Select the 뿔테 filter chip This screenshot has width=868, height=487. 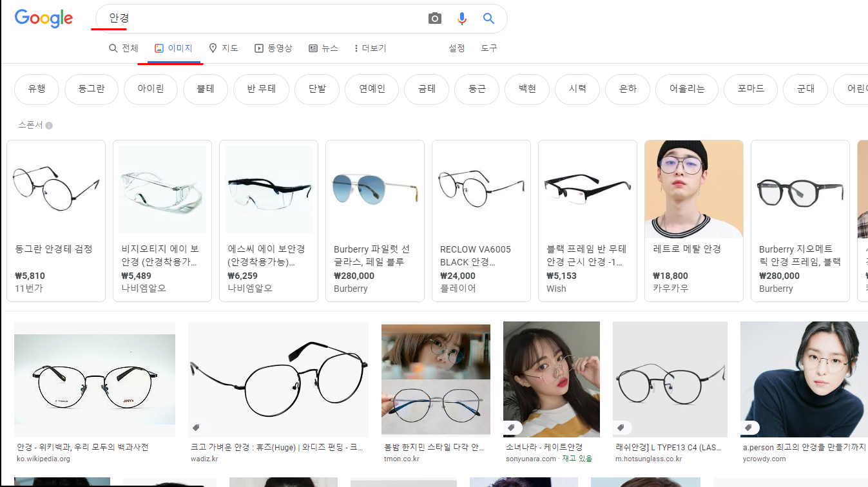(x=206, y=90)
